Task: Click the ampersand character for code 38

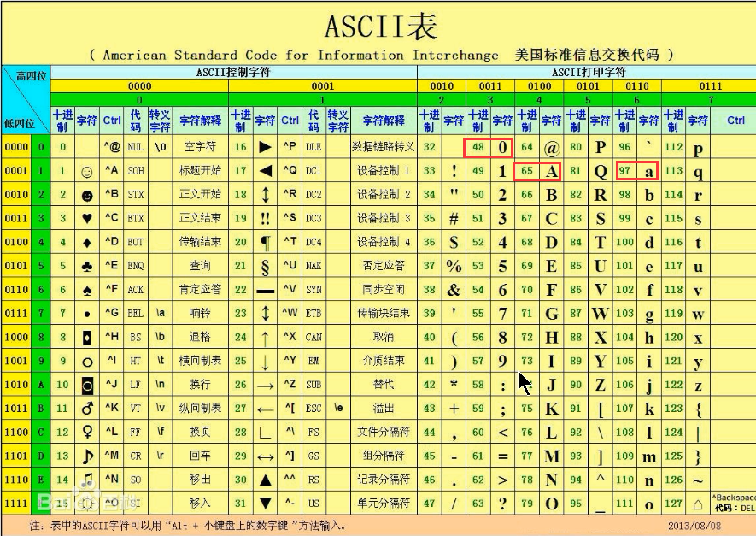Action: point(454,290)
